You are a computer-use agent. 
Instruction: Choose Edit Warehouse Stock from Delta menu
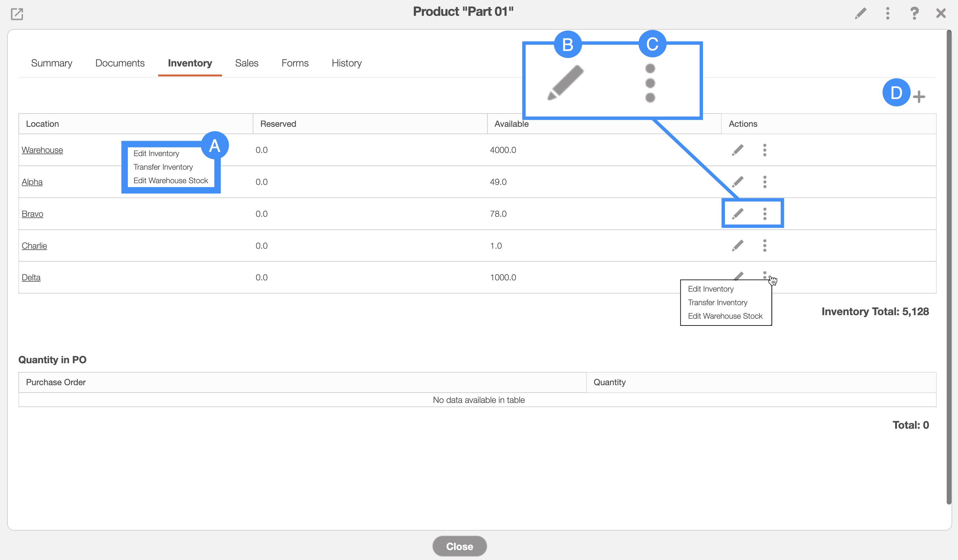(x=725, y=316)
